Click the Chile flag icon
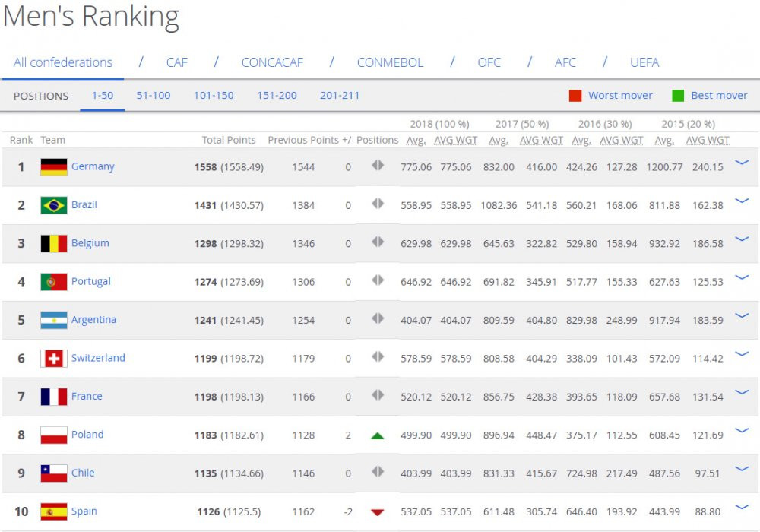This screenshot has height=532, width=760. (x=53, y=473)
